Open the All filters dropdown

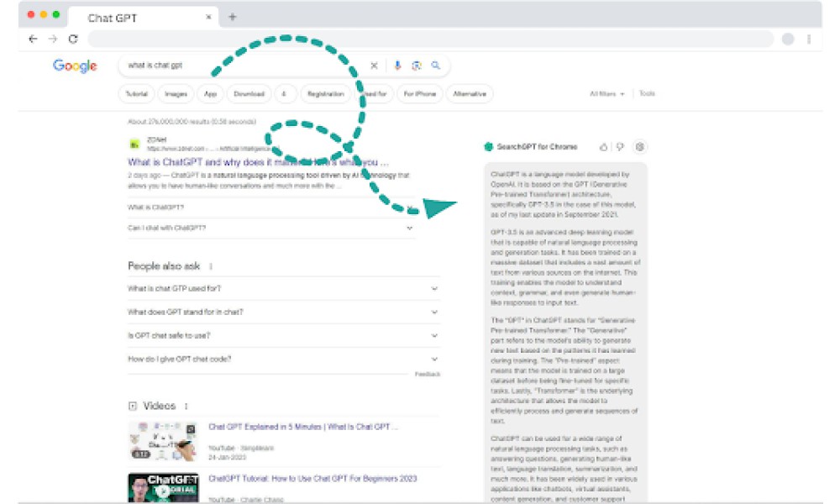tap(607, 94)
